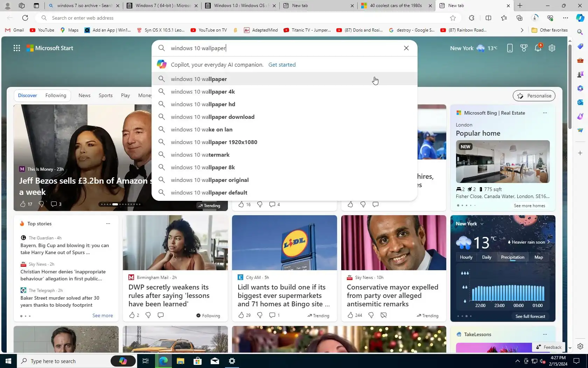588x368 pixels.
Task: Open TakeLessons card options menu
Action: click(545, 334)
